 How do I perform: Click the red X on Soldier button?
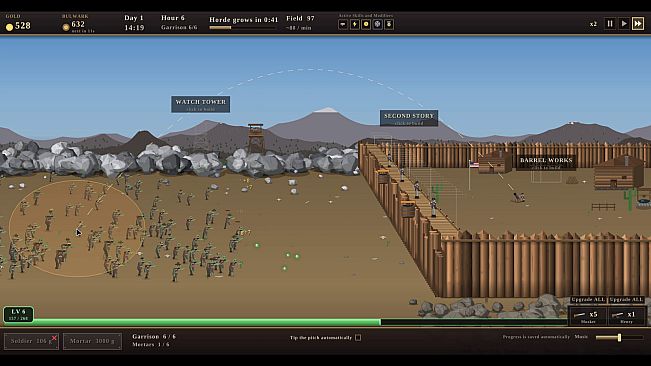click(x=54, y=338)
